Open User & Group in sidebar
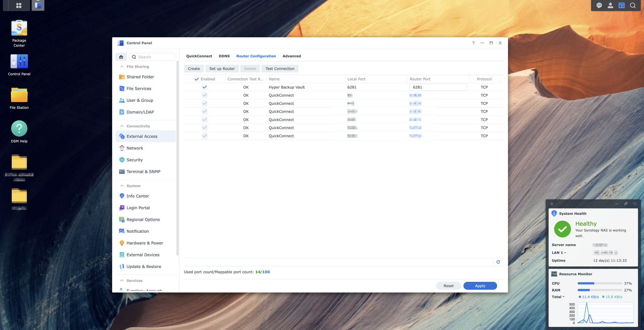This screenshot has width=644, height=330. [x=146, y=100]
